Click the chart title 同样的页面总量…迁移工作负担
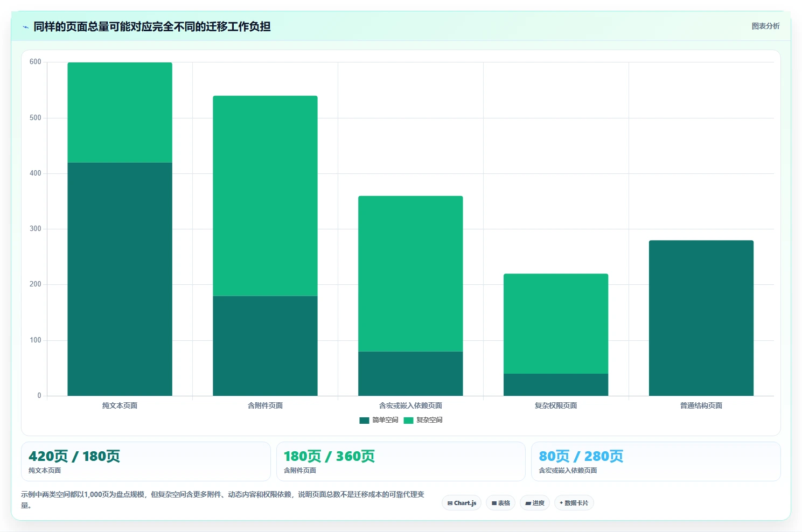The width and height of the screenshot is (802, 532). pyautogui.click(x=152, y=26)
